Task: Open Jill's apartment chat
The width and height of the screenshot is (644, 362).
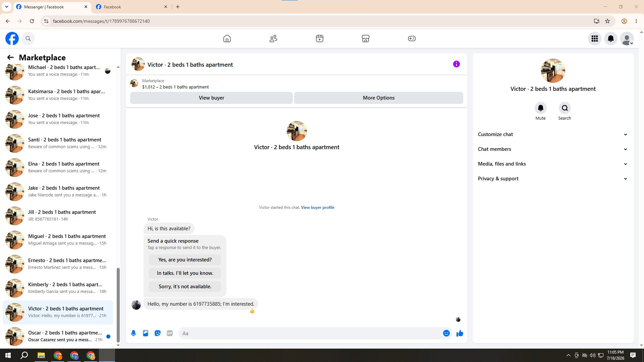Action: tap(58, 216)
